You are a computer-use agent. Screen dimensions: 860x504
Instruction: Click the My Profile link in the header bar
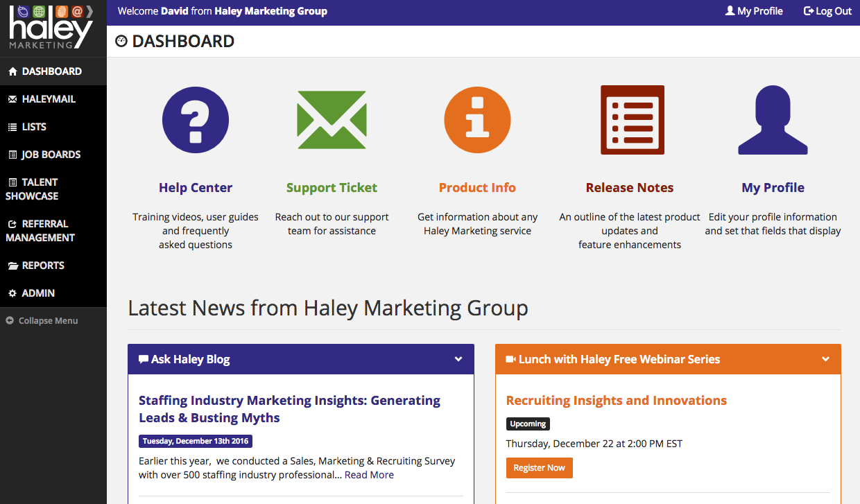click(754, 11)
